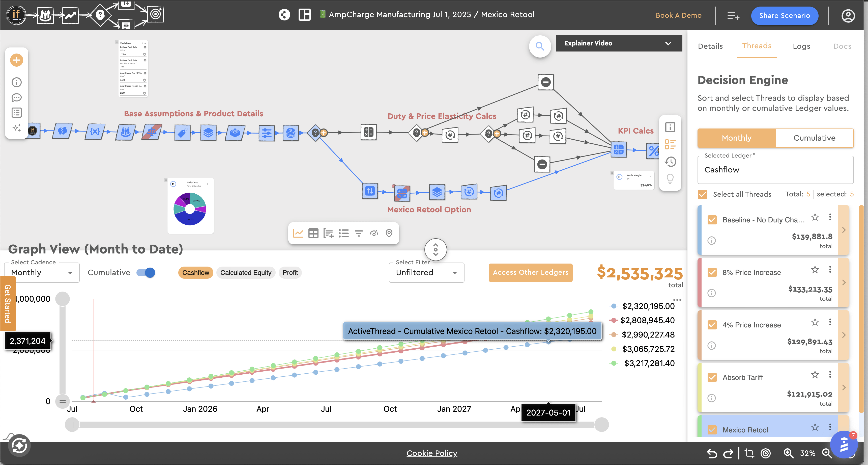Viewport: 868px width, 465px height.
Task: Click the user account profile icon
Action: 848,15
